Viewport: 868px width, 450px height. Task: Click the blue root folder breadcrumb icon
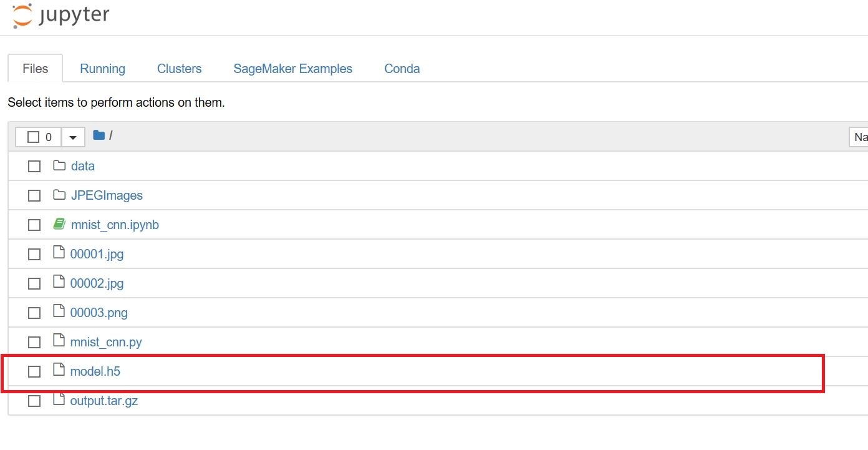(99, 135)
